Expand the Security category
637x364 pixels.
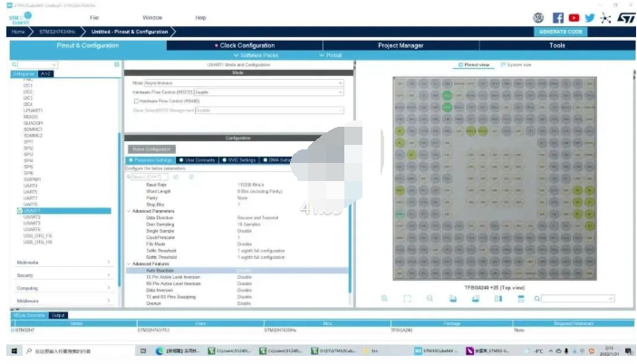point(63,275)
